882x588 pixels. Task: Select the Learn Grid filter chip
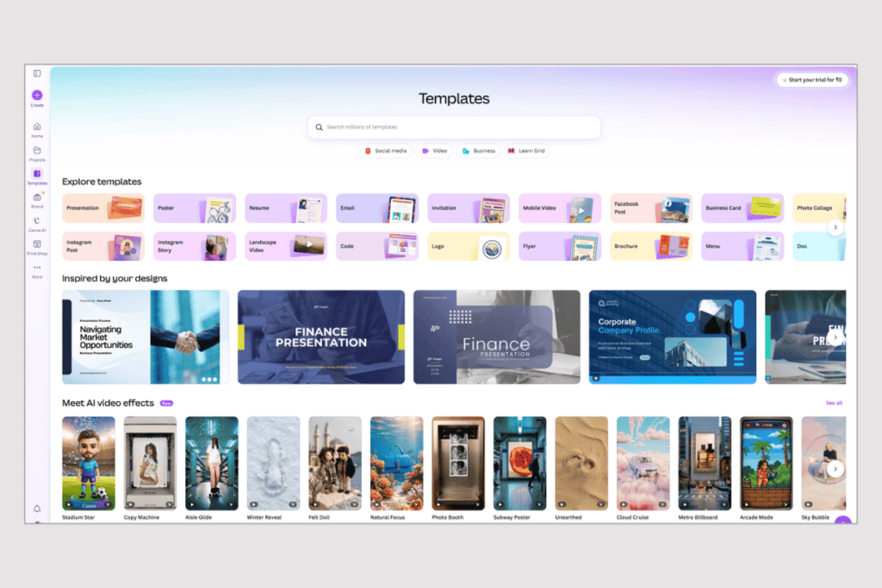point(526,151)
